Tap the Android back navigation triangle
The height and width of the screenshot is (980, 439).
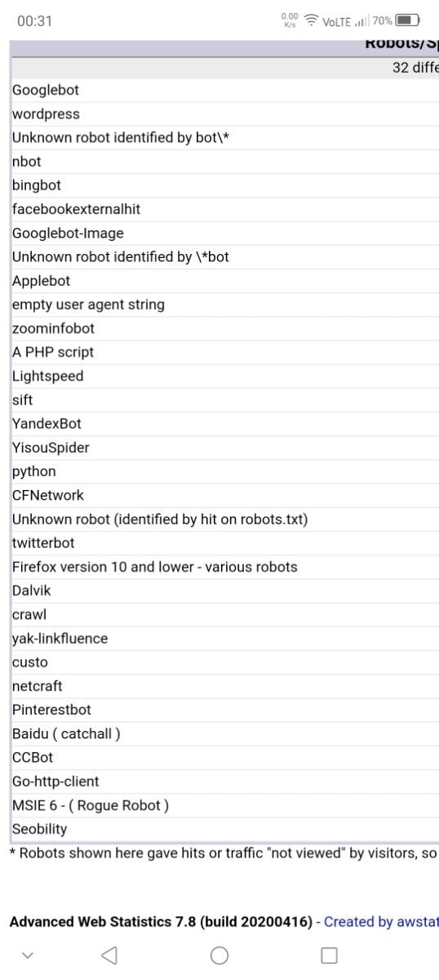(x=109, y=955)
